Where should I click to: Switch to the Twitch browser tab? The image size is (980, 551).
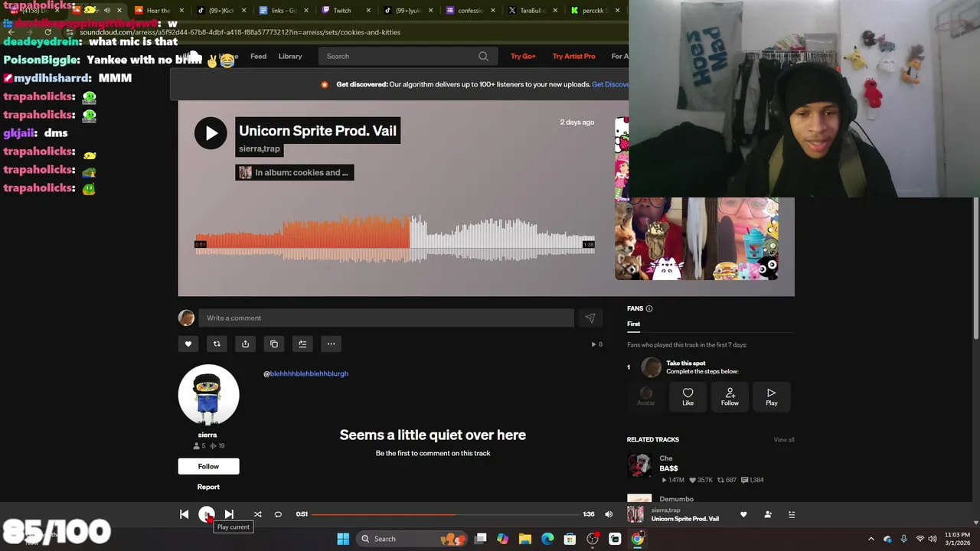coord(341,11)
